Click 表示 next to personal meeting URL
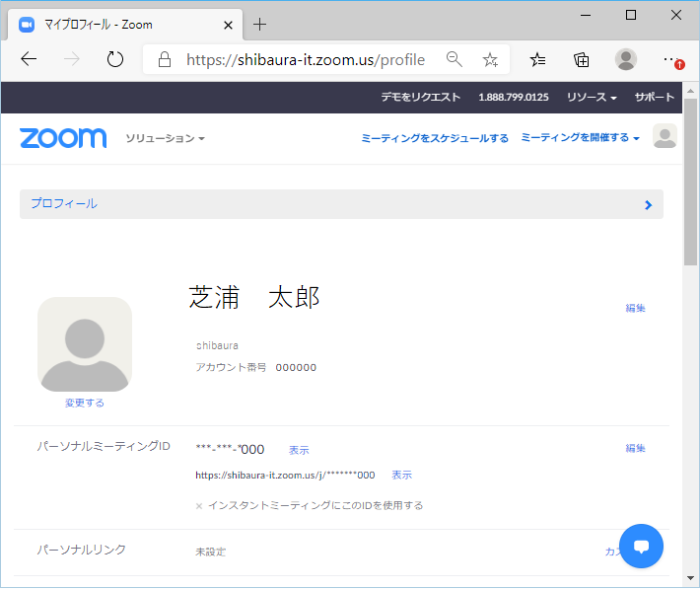Screen dimensions: 700x590 [402, 476]
